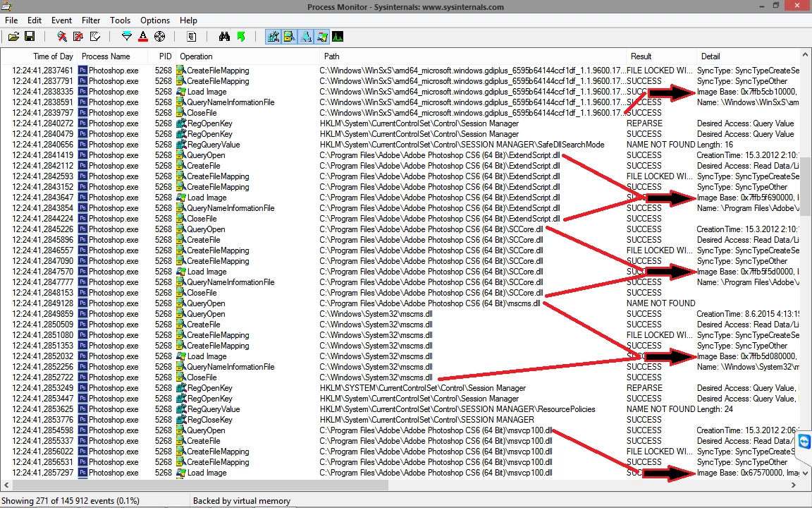Click the Path column header
Screen dimensions: 812x508
[473, 56]
